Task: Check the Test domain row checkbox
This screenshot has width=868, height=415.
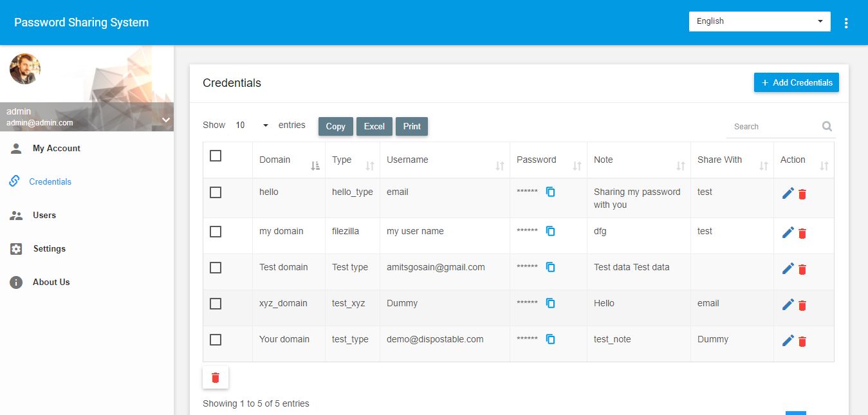Action: tap(216, 268)
